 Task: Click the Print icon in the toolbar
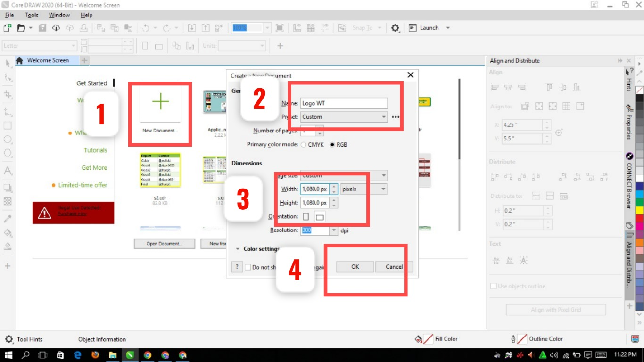click(x=83, y=28)
